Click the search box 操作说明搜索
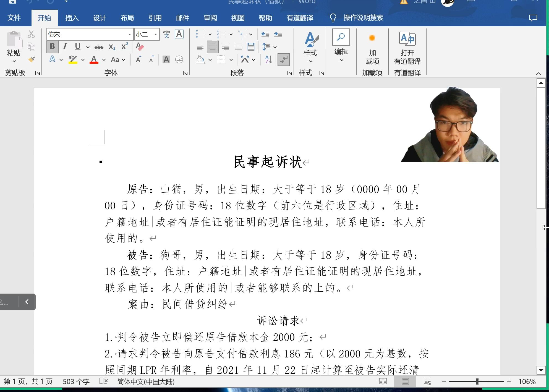Viewport: 549px width, 392px height. (x=363, y=18)
